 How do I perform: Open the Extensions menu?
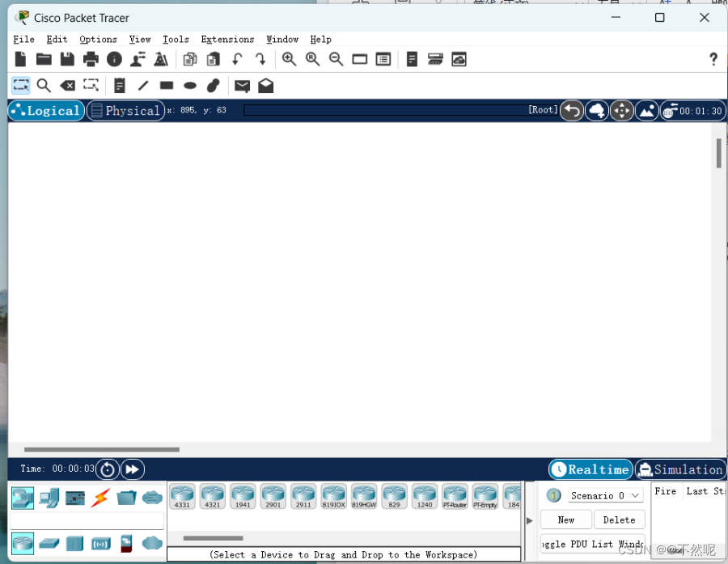coord(227,39)
